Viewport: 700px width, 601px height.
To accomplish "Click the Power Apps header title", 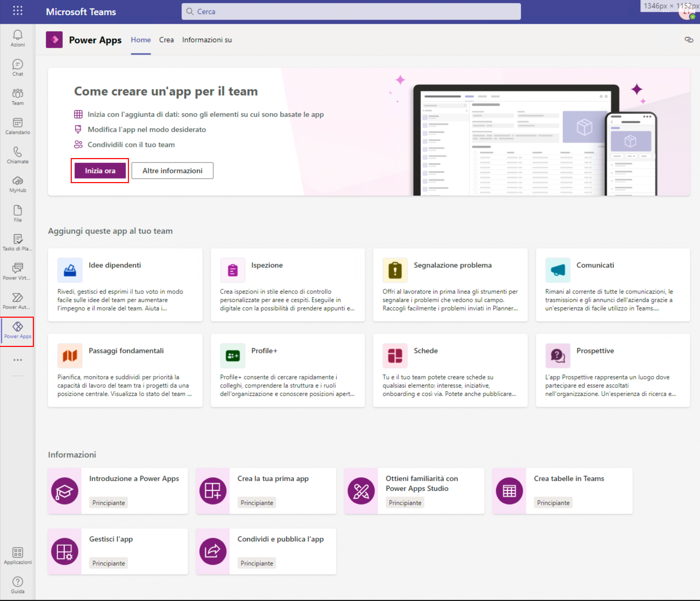I will click(95, 40).
